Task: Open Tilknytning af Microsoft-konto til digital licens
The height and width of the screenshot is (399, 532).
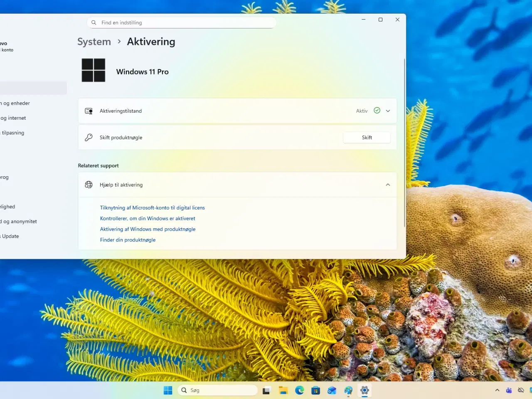Action: pyautogui.click(x=152, y=207)
